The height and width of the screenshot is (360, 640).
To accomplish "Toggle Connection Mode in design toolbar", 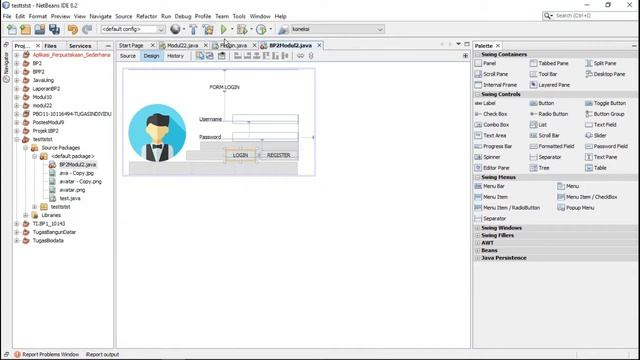I will point(210,56).
